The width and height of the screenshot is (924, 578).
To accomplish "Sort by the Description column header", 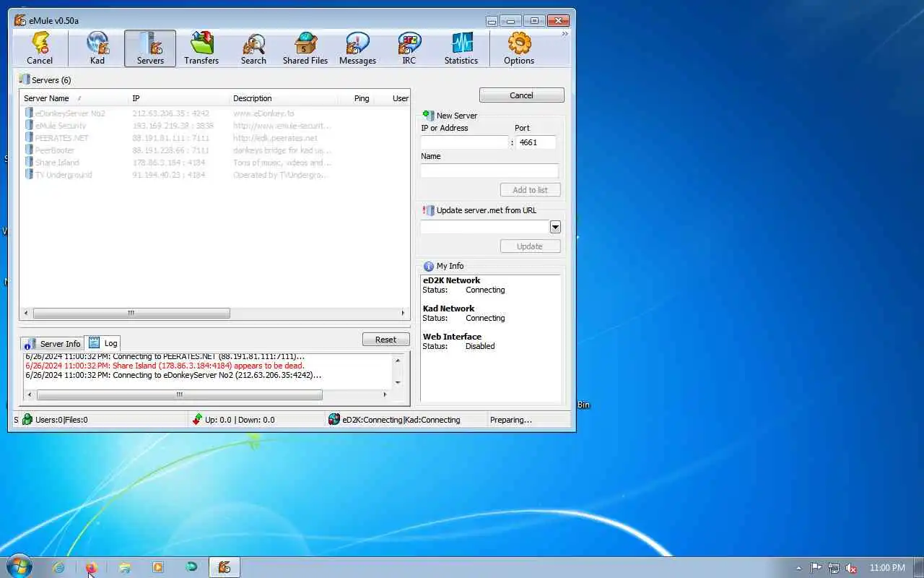I will point(284,98).
